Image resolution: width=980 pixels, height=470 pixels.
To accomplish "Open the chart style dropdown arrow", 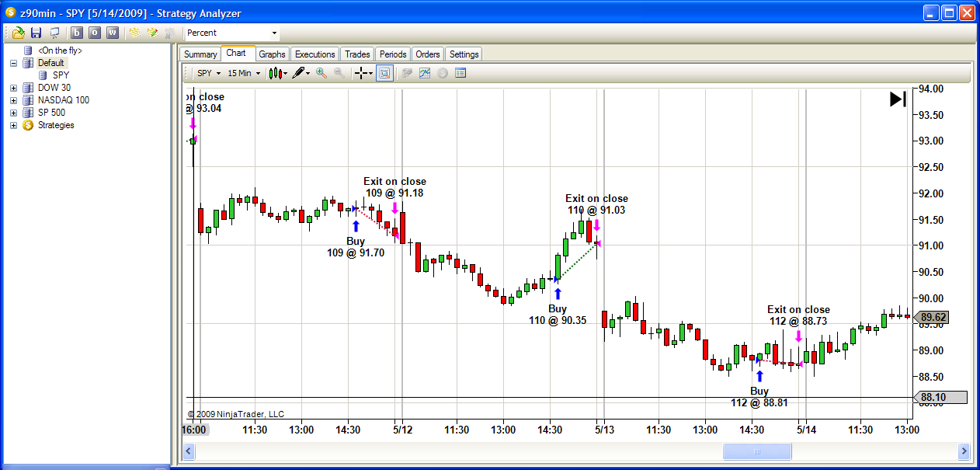I will (x=285, y=73).
